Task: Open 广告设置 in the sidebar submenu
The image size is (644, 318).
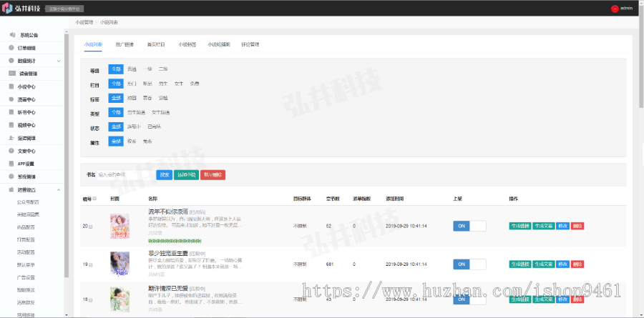Action: (x=26, y=277)
